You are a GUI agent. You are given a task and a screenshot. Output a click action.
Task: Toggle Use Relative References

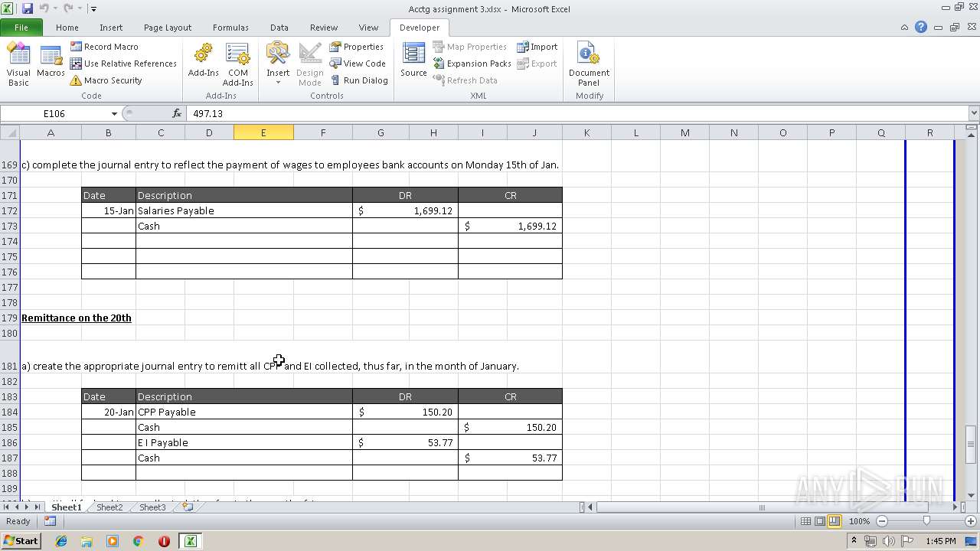123,64
